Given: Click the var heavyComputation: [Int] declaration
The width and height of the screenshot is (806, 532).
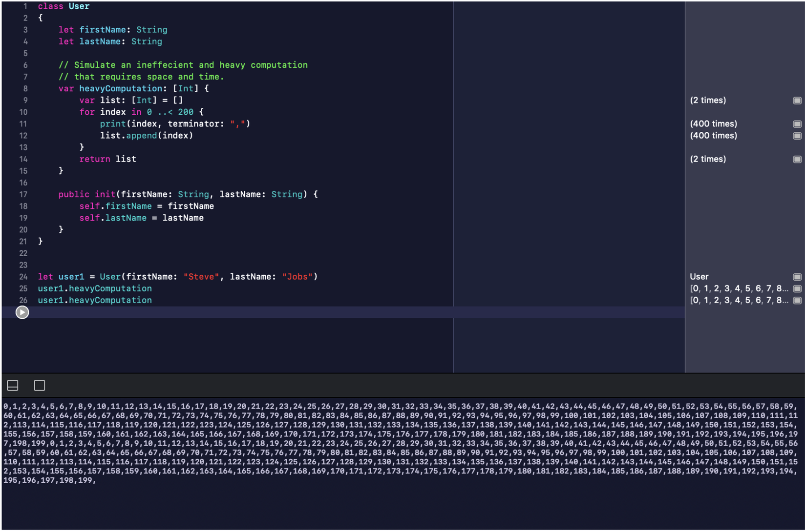Looking at the screenshot, I should 134,88.
